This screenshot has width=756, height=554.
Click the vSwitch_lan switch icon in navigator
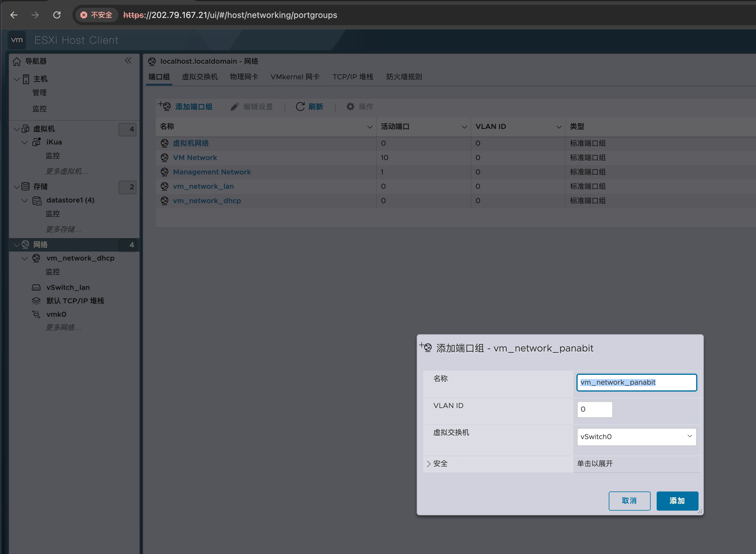click(36, 288)
